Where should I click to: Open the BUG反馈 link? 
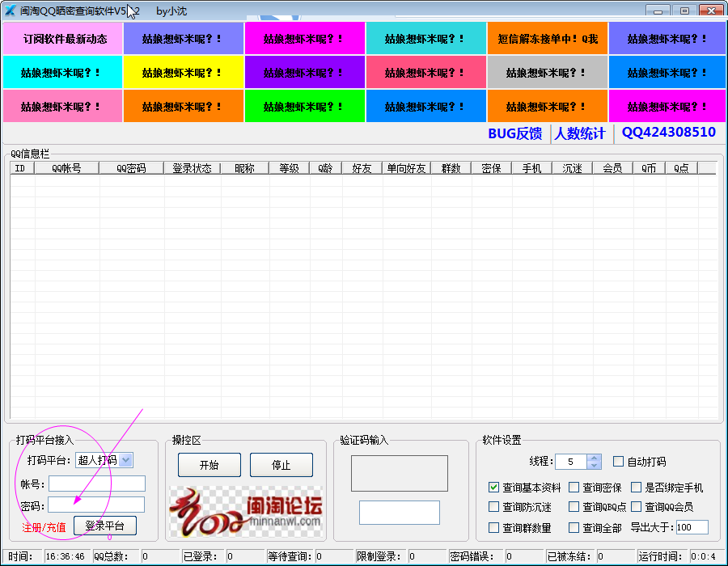pyautogui.click(x=515, y=133)
